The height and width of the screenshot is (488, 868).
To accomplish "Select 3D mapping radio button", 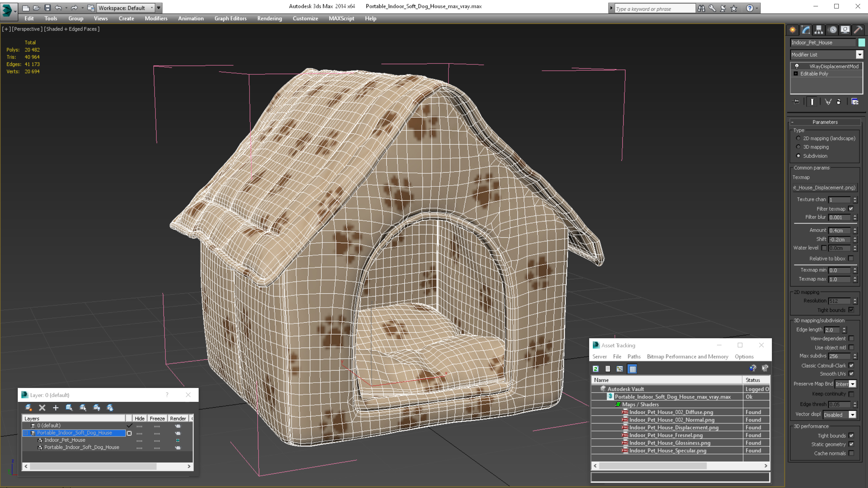I will coord(798,147).
